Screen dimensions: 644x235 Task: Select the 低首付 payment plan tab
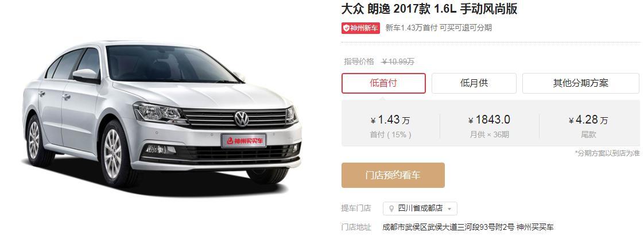pyautogui.click(x=383, y=83)
